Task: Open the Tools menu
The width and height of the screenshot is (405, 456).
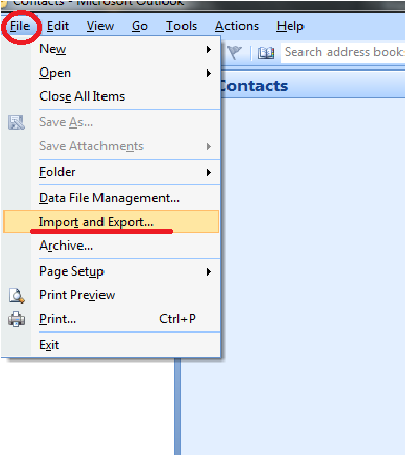Action: [182, 26]
